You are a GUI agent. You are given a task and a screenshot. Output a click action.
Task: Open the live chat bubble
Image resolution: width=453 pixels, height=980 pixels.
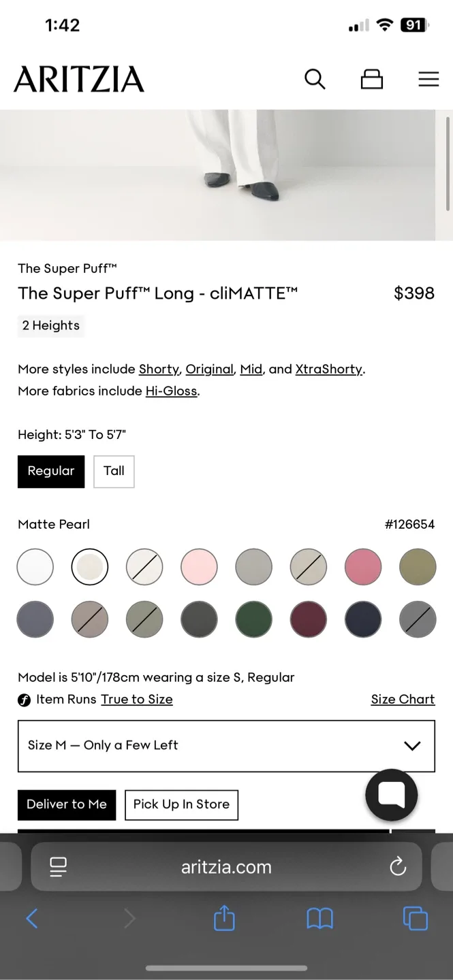pos(391,795)
